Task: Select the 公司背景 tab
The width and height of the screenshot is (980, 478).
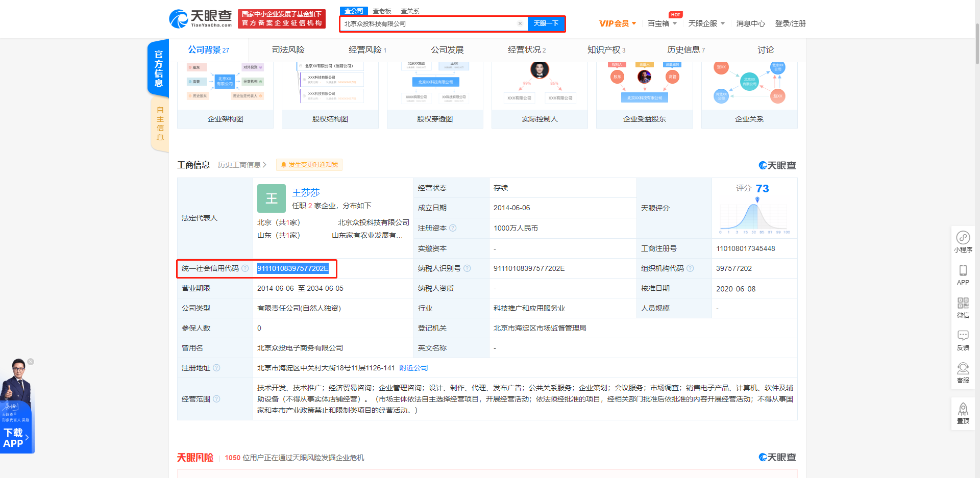Action: (208, 49)
